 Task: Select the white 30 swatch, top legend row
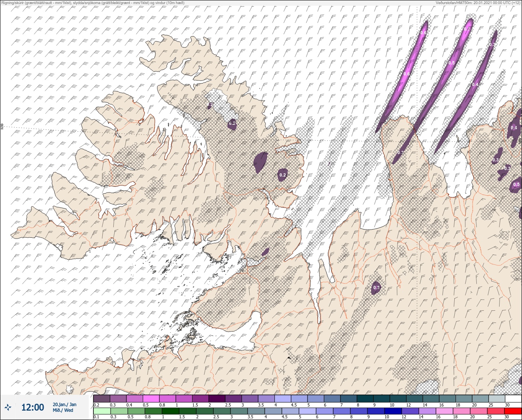[x=513, y=398]
